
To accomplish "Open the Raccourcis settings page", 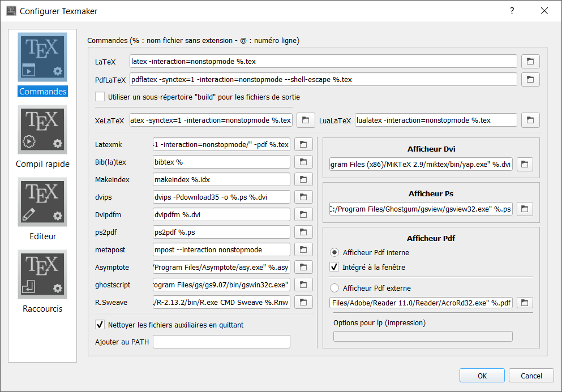I will pos(42,274).
